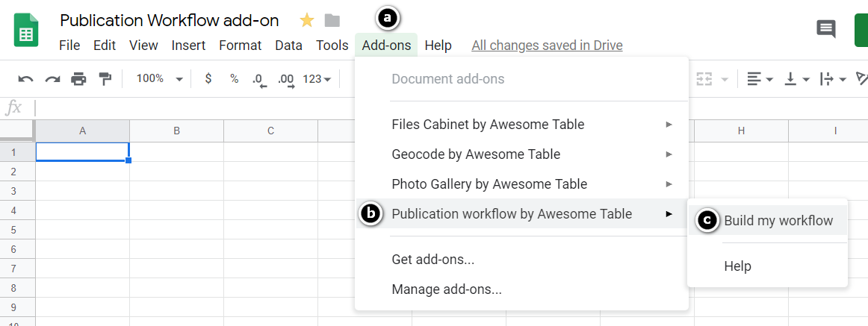Select Manage add-ons... menu entry

[x=447, y=289]
